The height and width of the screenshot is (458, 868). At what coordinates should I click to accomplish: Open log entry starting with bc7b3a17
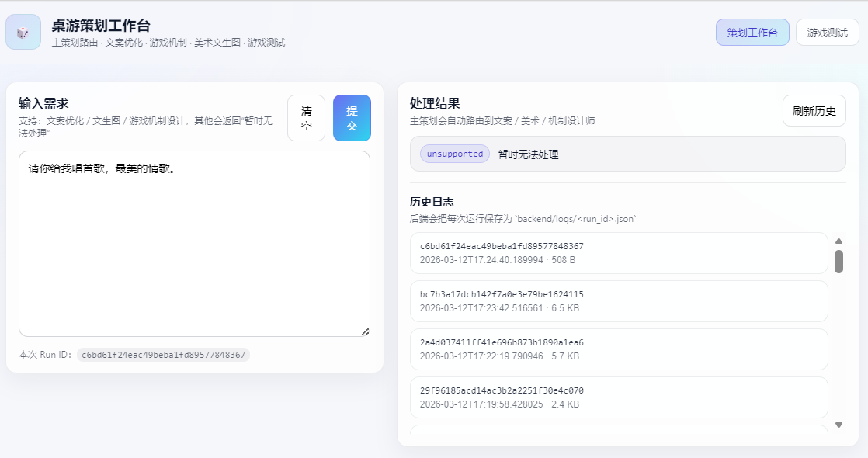[x=619, y=301]
